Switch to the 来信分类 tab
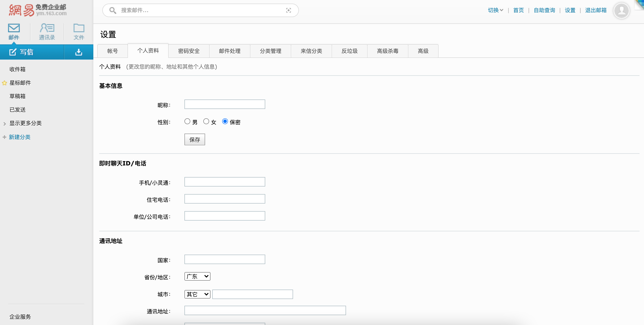Screen dimensions: 644x325 point(311,51)
